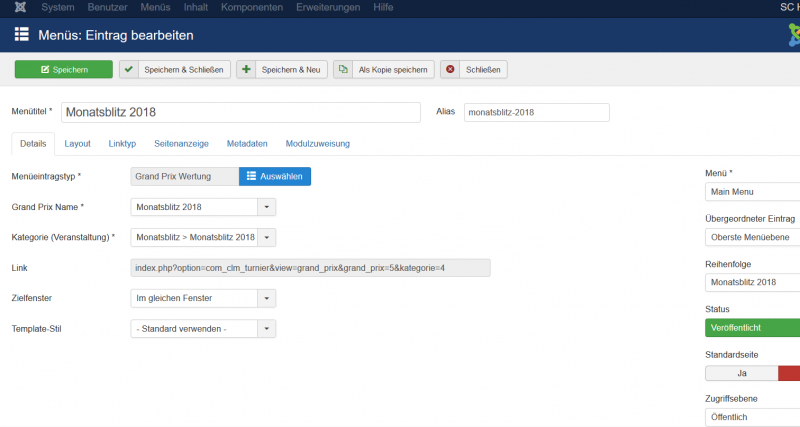
Task: Open the Modulzuweisung tab
Action: [317, 144]
